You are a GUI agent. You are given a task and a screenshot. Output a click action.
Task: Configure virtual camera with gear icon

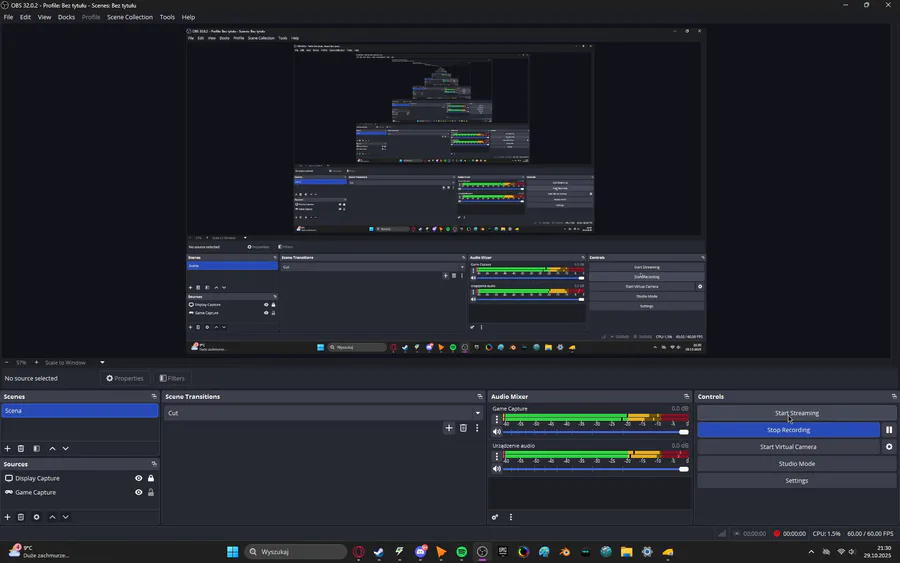click(889, 446)
